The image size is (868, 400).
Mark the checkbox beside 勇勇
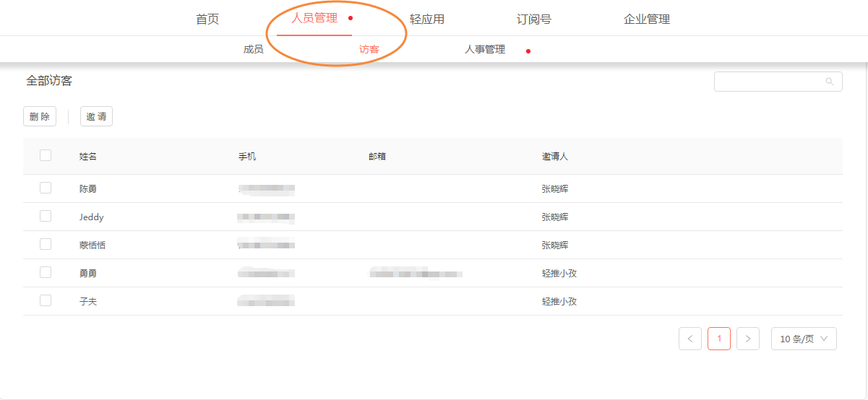[46, 272]
